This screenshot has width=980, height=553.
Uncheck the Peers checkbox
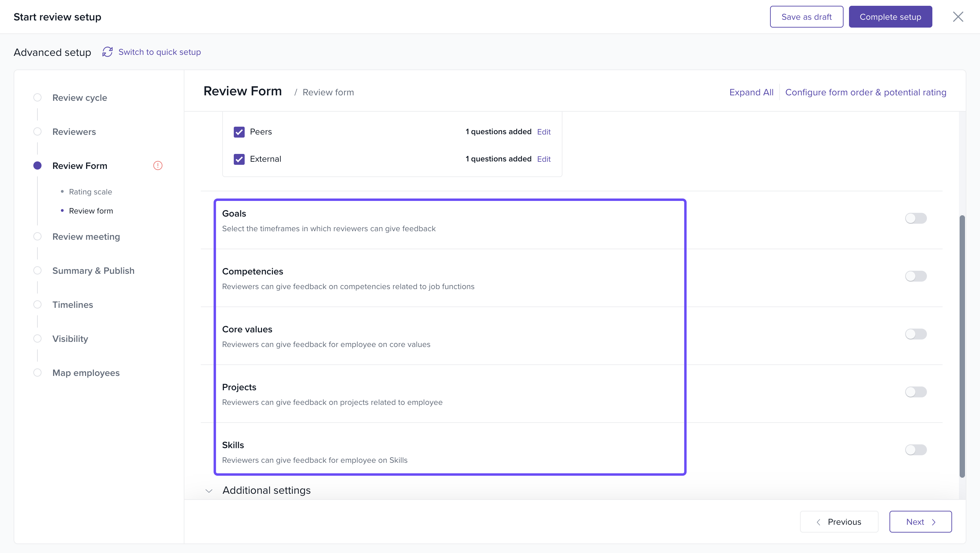239,132
